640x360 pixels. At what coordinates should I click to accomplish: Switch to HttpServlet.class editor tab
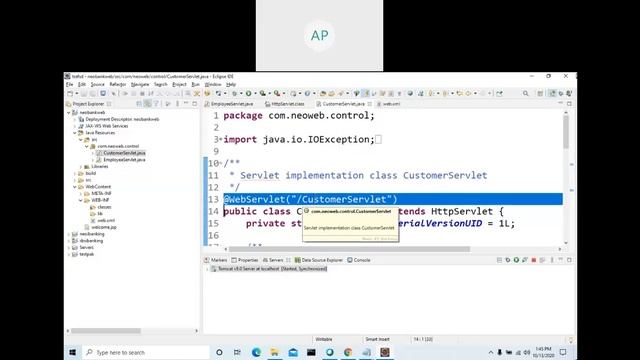tap(284, 104)
